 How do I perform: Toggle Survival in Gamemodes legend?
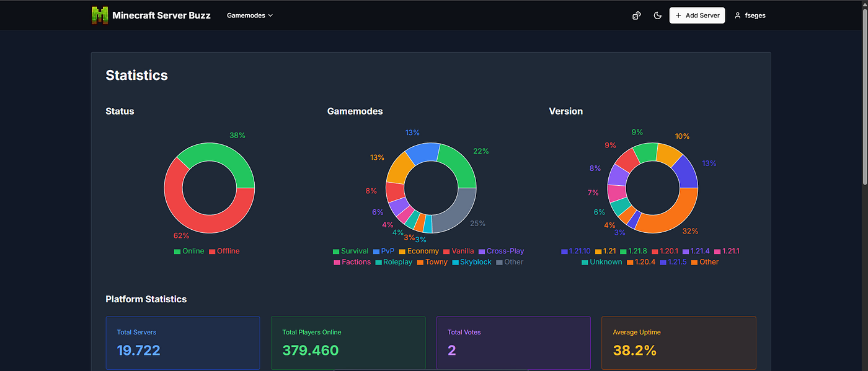351,251
